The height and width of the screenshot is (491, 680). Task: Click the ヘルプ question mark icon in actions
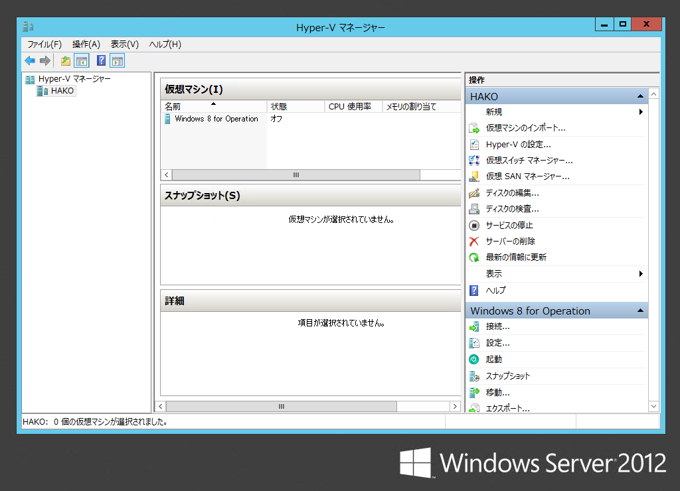474,290
